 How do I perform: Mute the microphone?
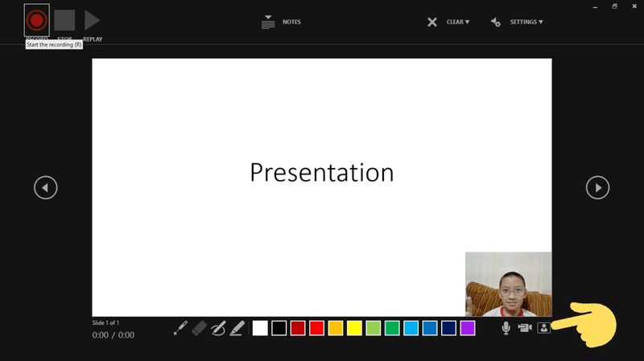click(506, 328)
